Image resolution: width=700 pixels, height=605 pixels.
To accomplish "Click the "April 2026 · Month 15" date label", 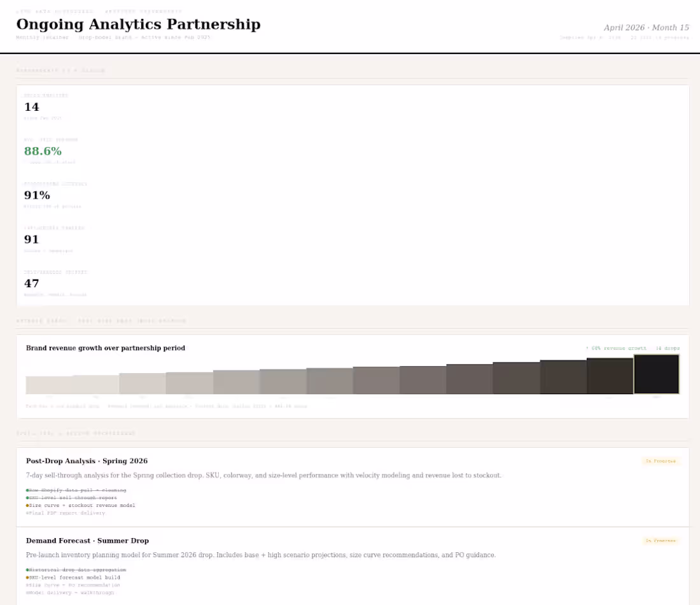I will [645, 27].
